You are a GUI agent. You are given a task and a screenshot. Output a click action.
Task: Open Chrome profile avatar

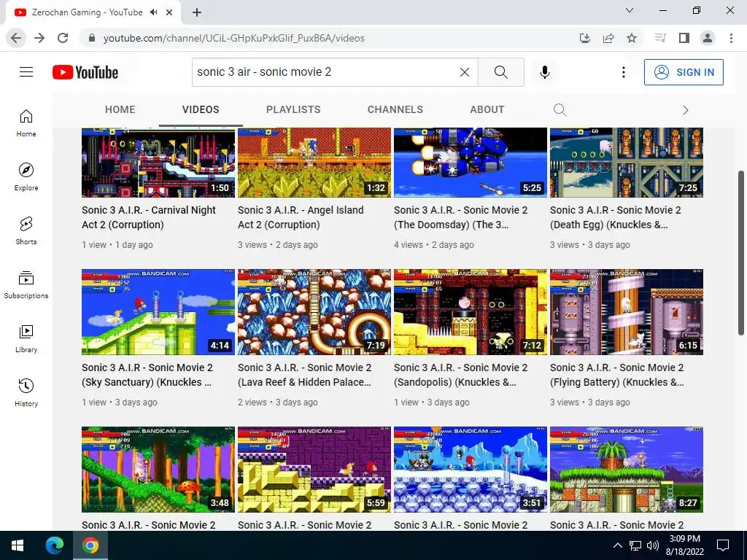(708, 38)
